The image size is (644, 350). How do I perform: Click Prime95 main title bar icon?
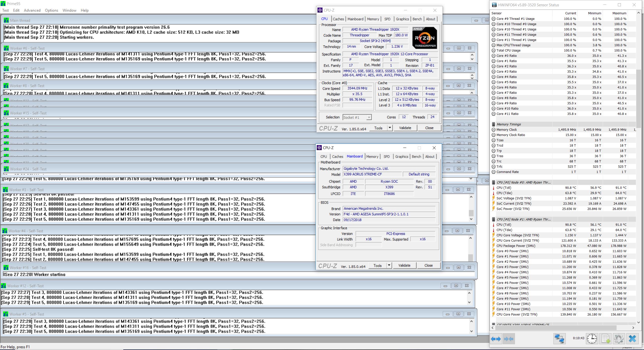coord(3,4)
